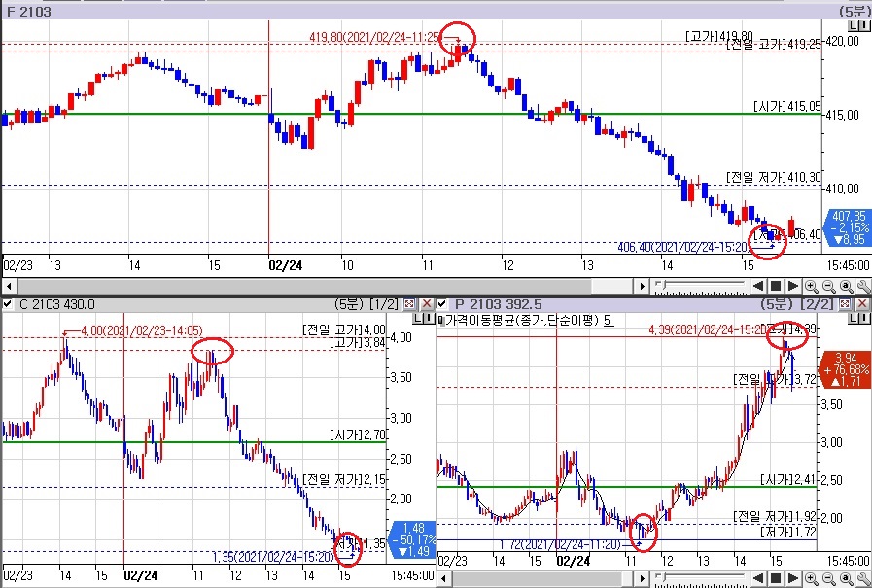
Task: Maximize the P 2103 392.5 chart pane
Action: pyautogui.click(x=845, y=304)
